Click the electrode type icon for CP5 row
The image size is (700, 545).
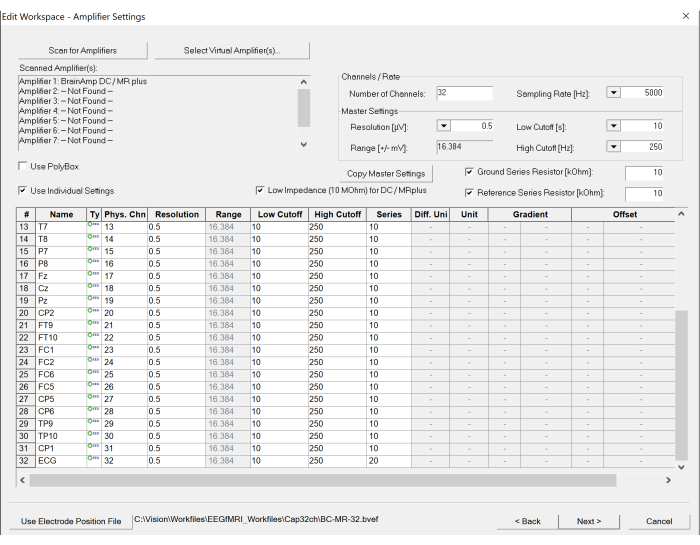point(93,396)
